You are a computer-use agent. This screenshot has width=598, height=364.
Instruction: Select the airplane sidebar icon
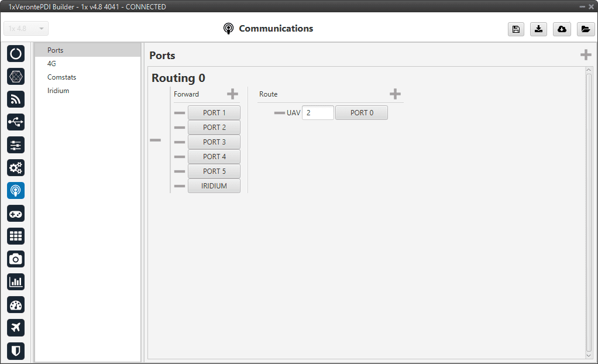point(16,328)
